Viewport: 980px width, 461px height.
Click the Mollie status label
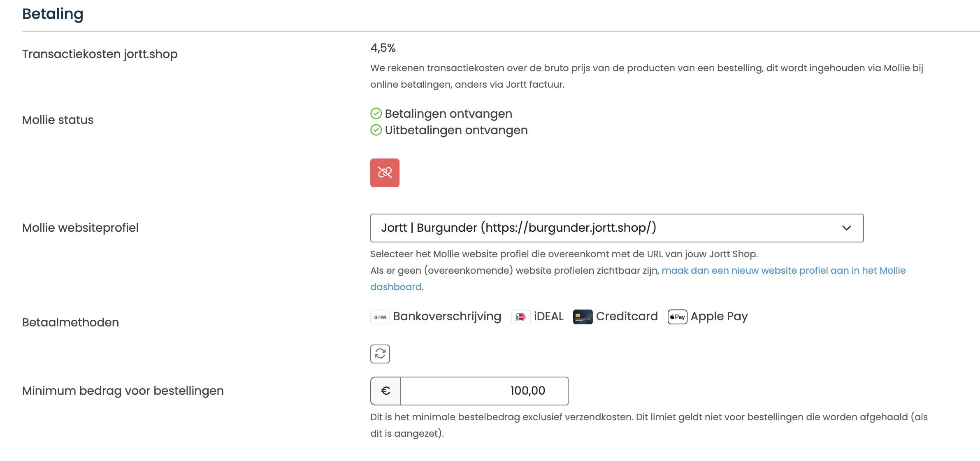coord(58,120)
